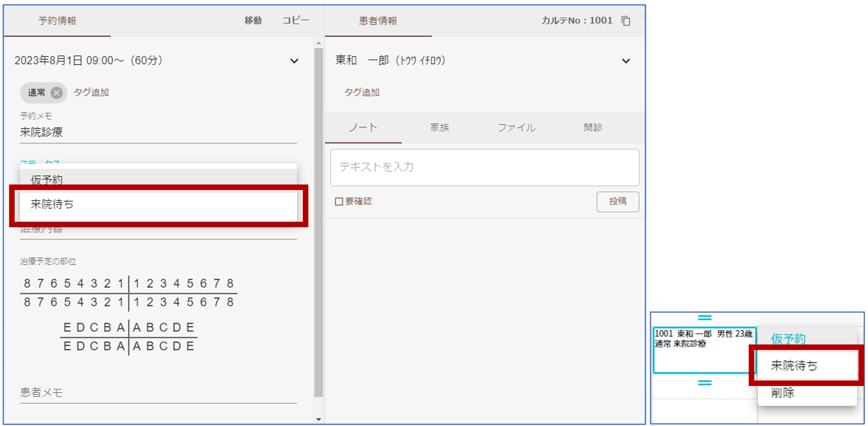Expand the appointment date and time chevron
The height and width of the screenshot is (426, 868).
click(294, 61)
